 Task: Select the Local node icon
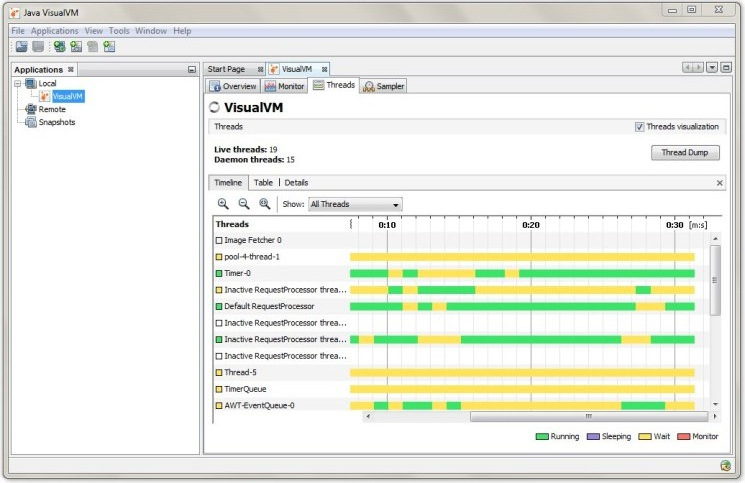click(31, 84)
